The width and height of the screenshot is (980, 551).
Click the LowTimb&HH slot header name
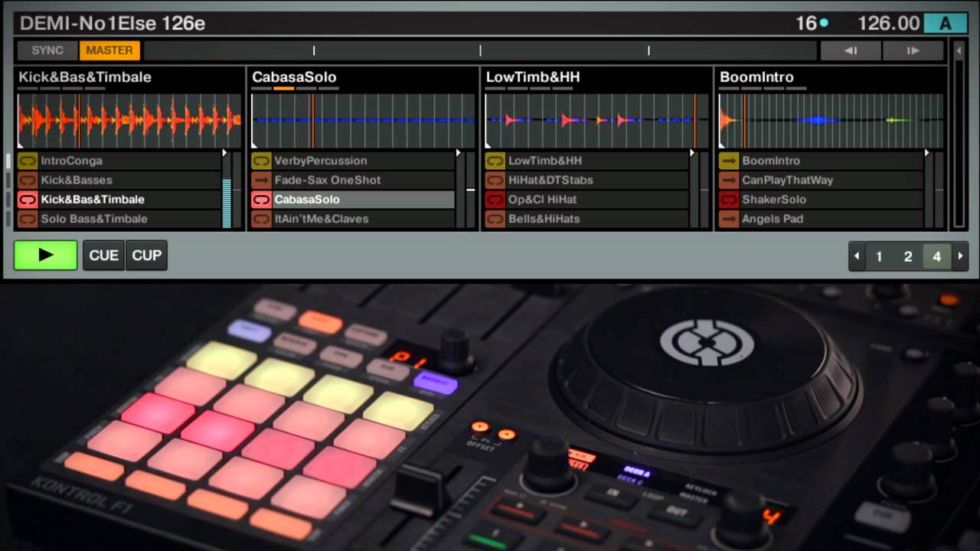(x=533, y=77)
